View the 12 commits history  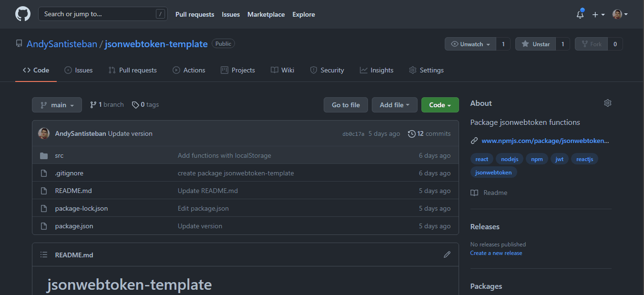[x=429, y=134]
